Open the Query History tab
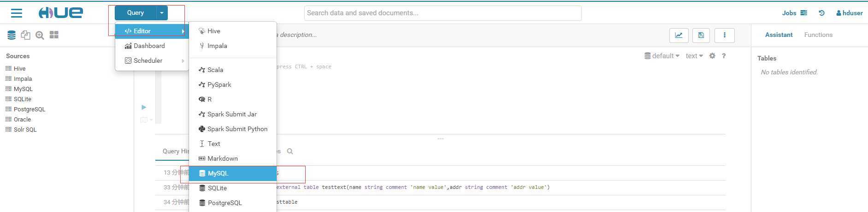This screenshot has width=868, height=212. (176, 151)
